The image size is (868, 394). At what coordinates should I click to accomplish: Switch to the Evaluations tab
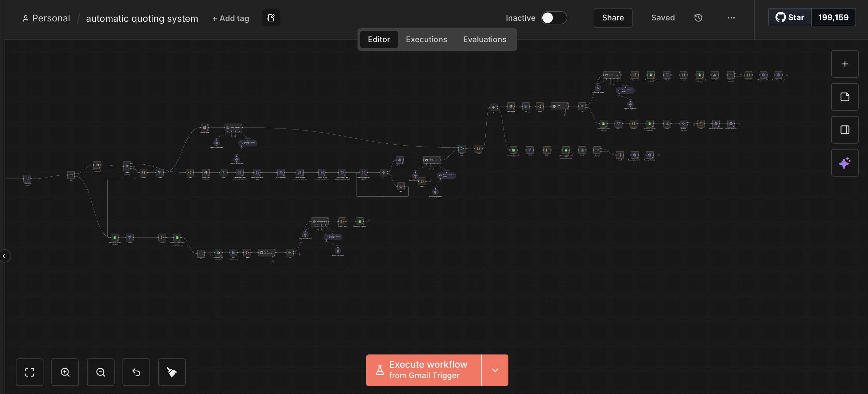click(484, 40)
